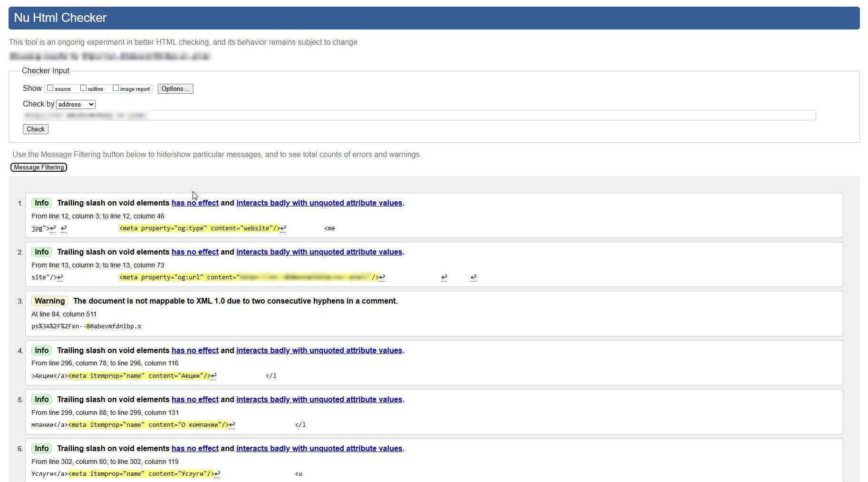Open 'interacts badly' link in message 2
The image size is (868, 482).
pos(319,252)
